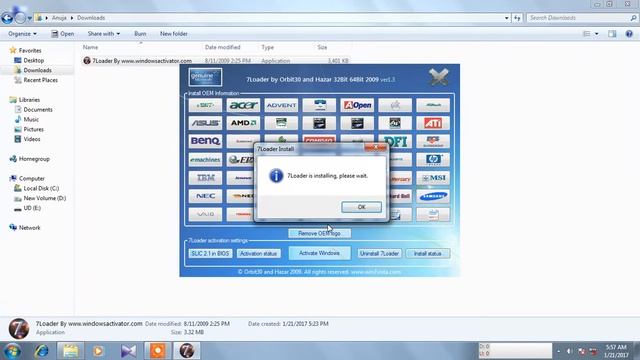This screenshot has width=640, height=360.
Task: Open Recent Places under Favorites
Action: (x=40, y=80)
